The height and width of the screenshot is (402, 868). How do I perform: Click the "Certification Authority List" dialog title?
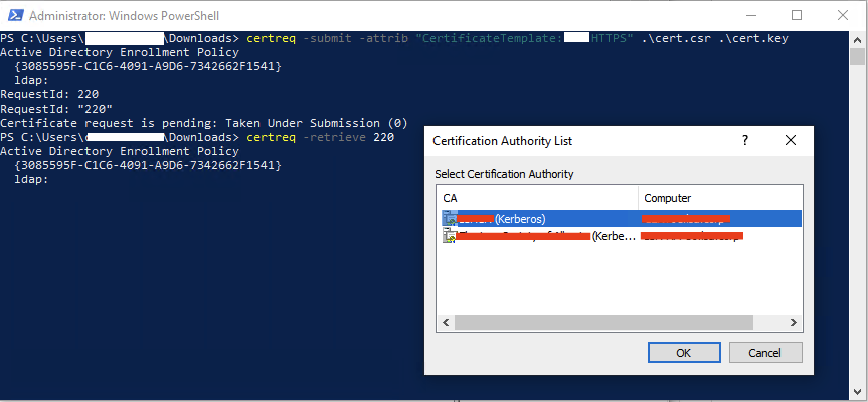(x=502, y=141)
